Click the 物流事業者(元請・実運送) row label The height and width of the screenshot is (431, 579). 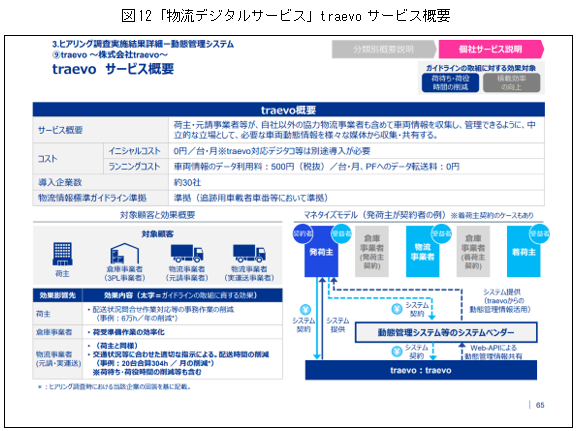tap(58, 359)
